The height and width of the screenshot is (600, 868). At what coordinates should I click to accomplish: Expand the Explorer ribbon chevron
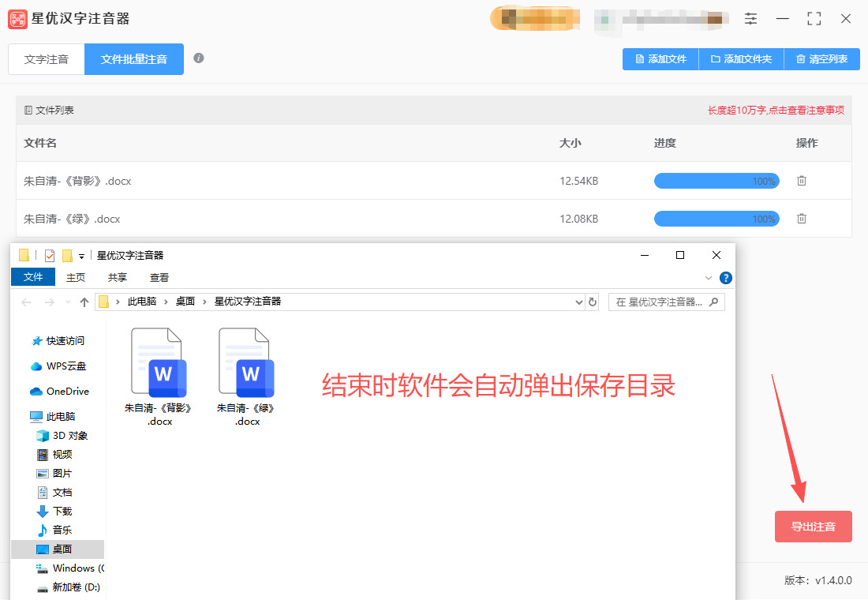[x=708, y=278]
